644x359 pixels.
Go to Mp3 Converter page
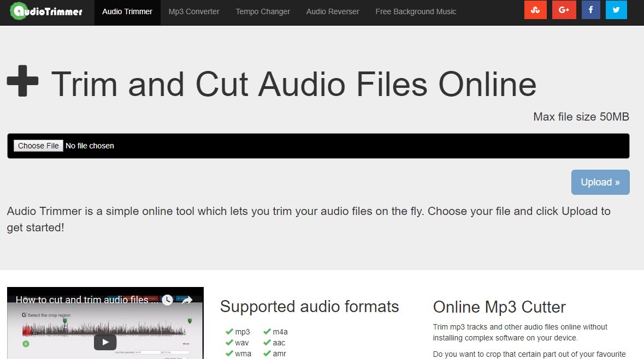194,11
